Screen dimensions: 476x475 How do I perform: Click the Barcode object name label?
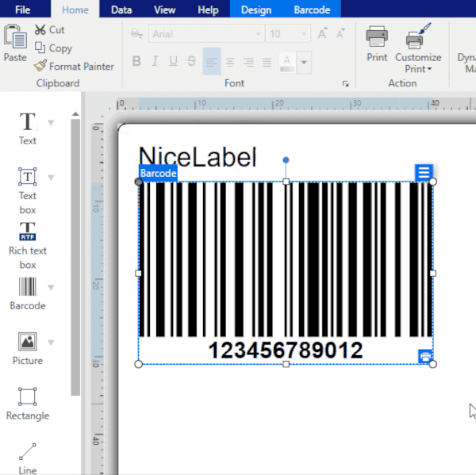(158, 173)
